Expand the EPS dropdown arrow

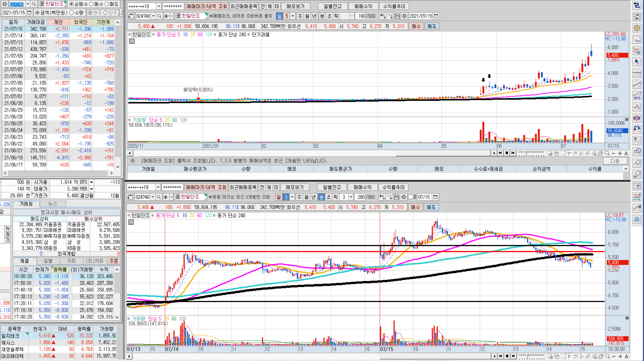pyautogui.click(x=91, y=182)
